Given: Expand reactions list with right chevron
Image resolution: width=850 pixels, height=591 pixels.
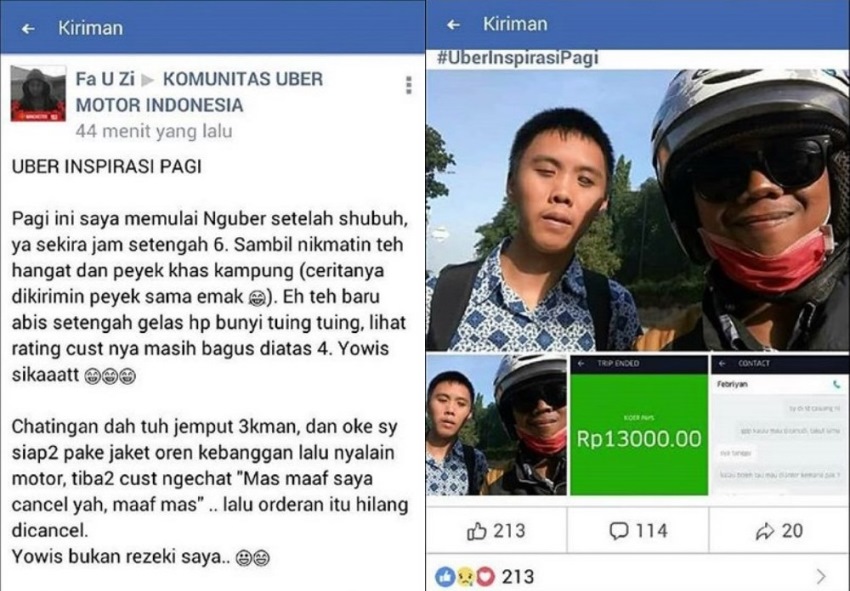Looking at the screenshot, I should [x=821, y=576].
